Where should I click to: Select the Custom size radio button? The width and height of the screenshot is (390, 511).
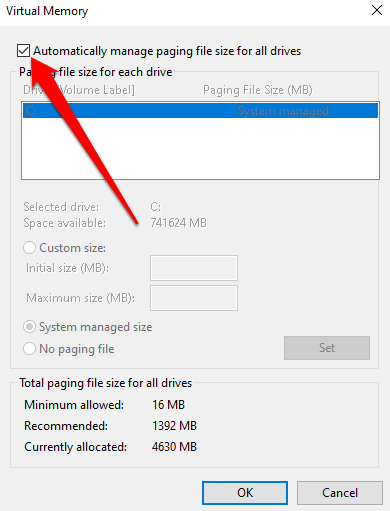[x=29, y=248]
